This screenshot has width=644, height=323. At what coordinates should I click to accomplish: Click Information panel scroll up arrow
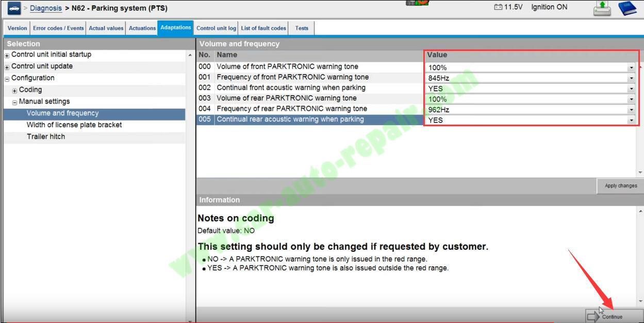640,211
